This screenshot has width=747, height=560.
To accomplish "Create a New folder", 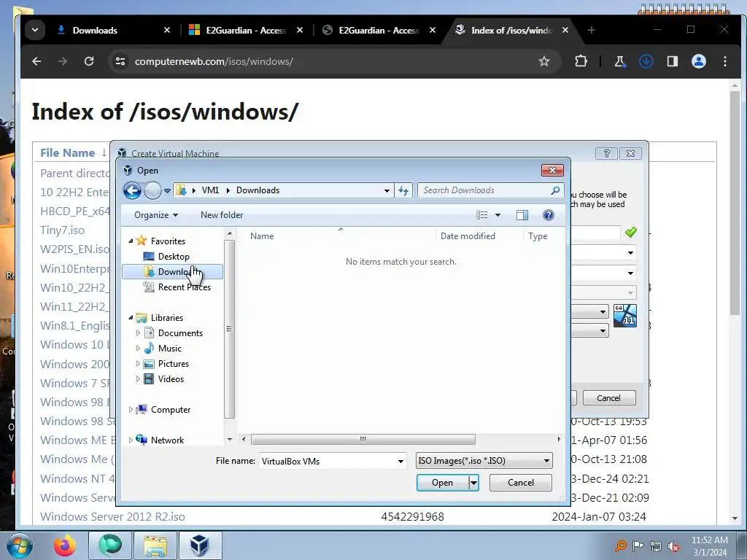I will tap(222, 215).
